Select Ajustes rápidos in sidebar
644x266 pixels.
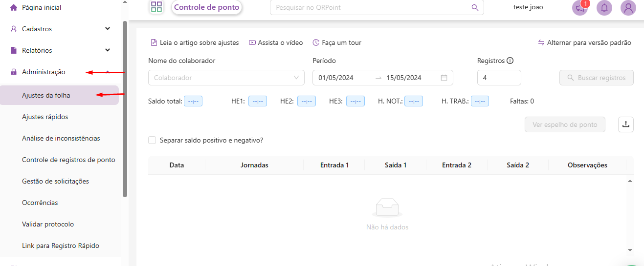45,117
